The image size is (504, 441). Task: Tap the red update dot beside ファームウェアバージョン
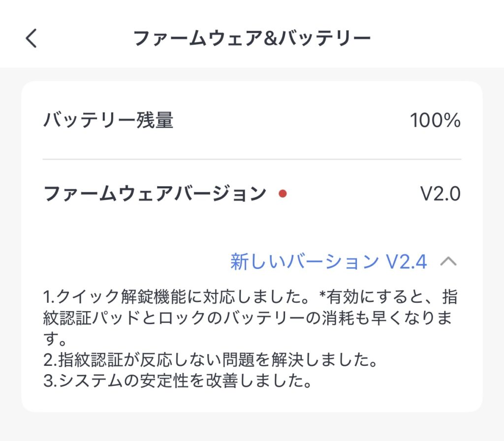tap(283, 194)
